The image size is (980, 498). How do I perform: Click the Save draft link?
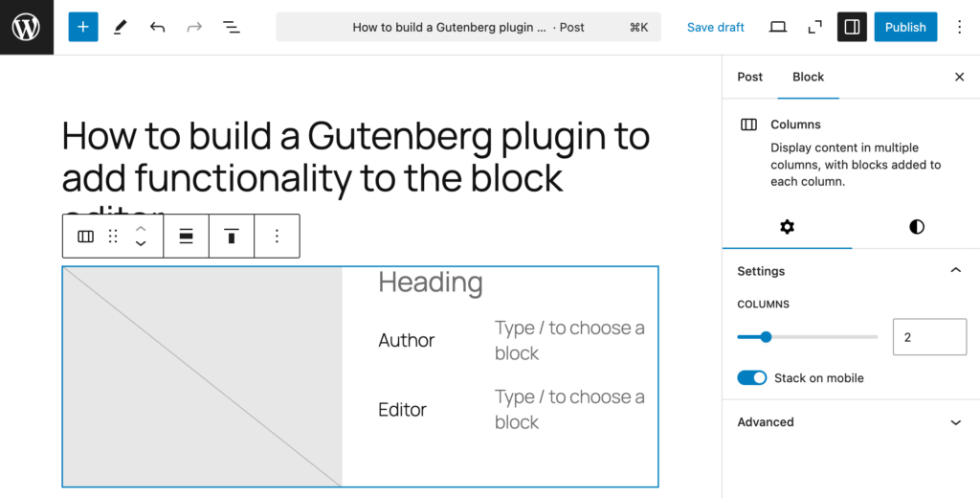716,27
